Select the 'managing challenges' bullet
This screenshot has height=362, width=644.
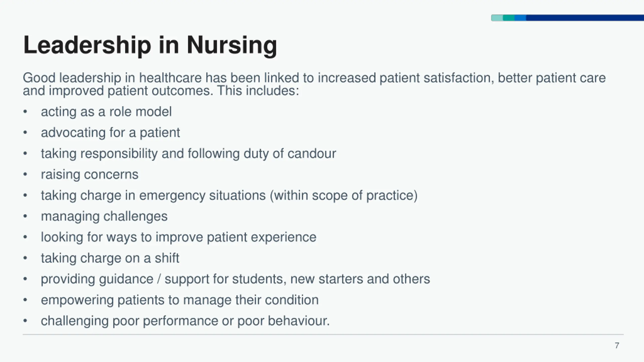pyautogui.click(x=104, y=216)
